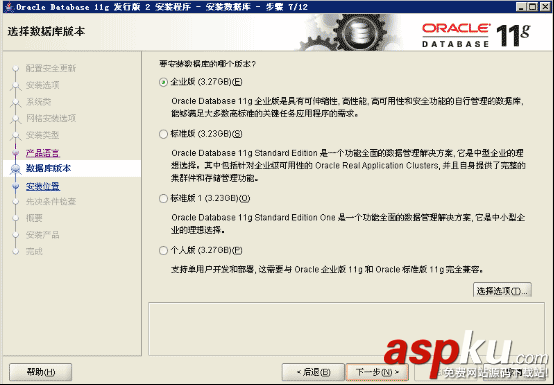Viewport: 554px width, 385px height.
Task: Click the 系统类 step label
Action: point(39,102)
